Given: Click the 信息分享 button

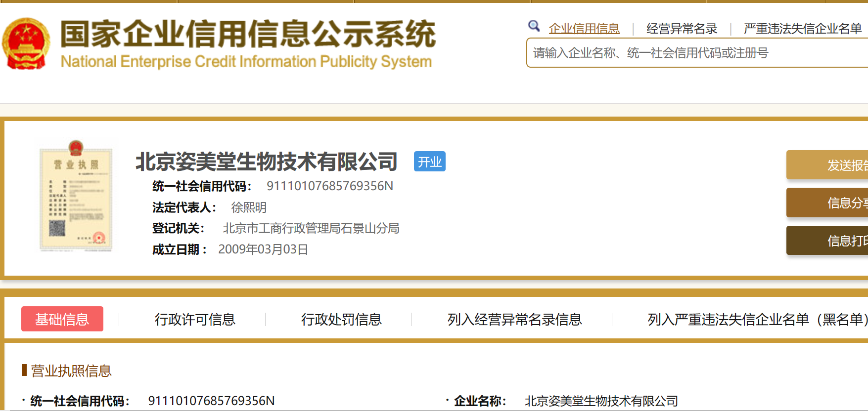Looking at the screenshot, I should [x=827, y=203].
